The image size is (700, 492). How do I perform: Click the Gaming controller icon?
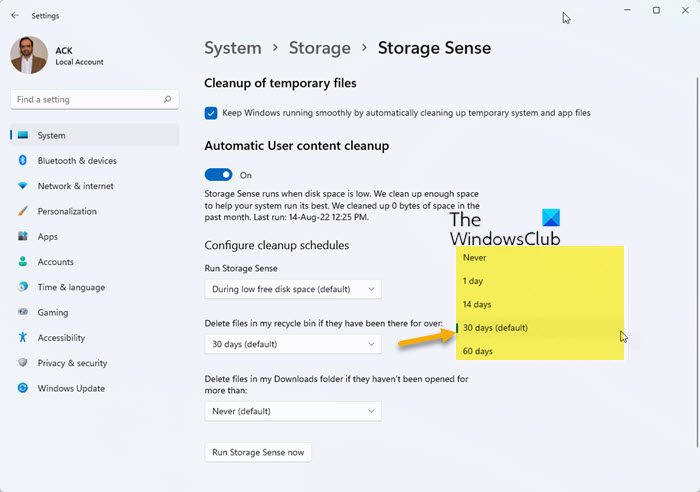[x=22, y=313]
